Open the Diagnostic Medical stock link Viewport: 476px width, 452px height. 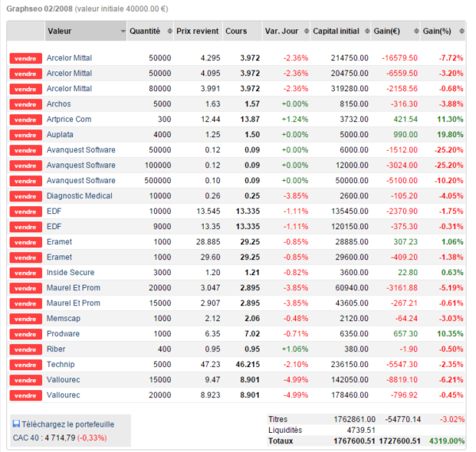tap(79, 196)
